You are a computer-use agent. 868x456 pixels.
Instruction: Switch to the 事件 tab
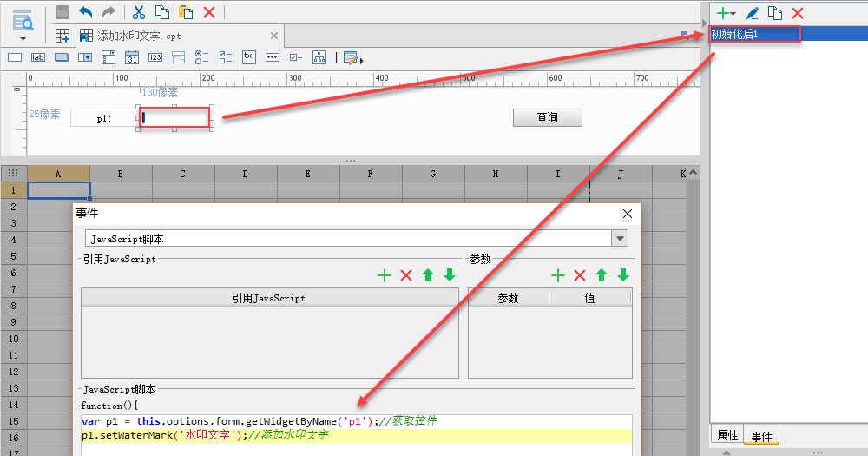click(x=761, y=436)
